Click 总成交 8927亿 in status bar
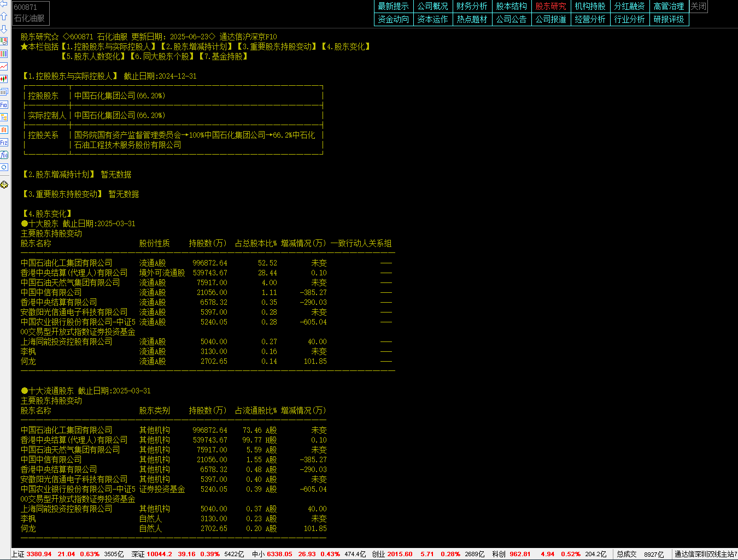The height and width of the screenshot is (560, 738). pos(641,554)
